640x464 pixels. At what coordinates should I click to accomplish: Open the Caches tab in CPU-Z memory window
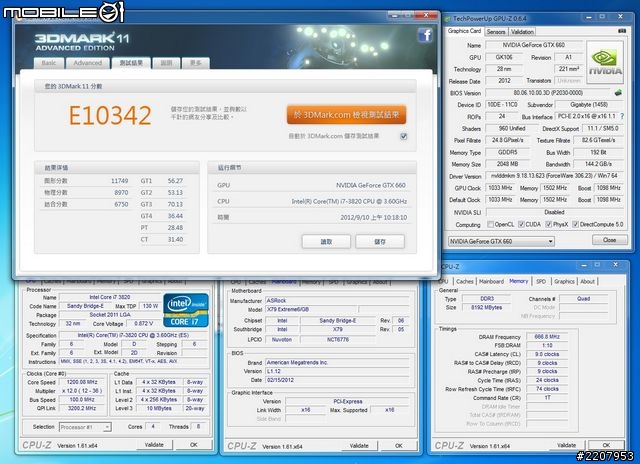464,281
